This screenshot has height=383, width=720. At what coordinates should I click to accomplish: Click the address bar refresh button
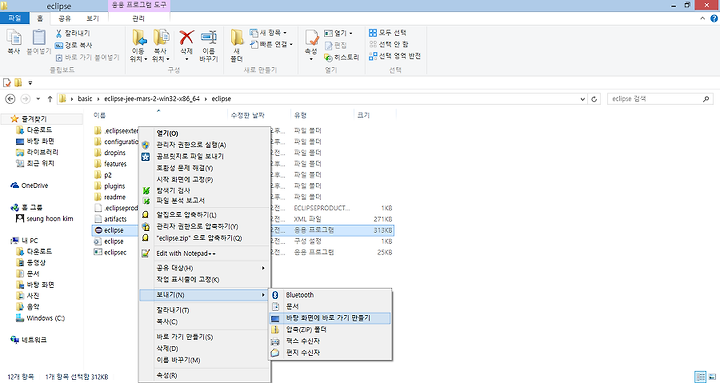coord(594,99)
